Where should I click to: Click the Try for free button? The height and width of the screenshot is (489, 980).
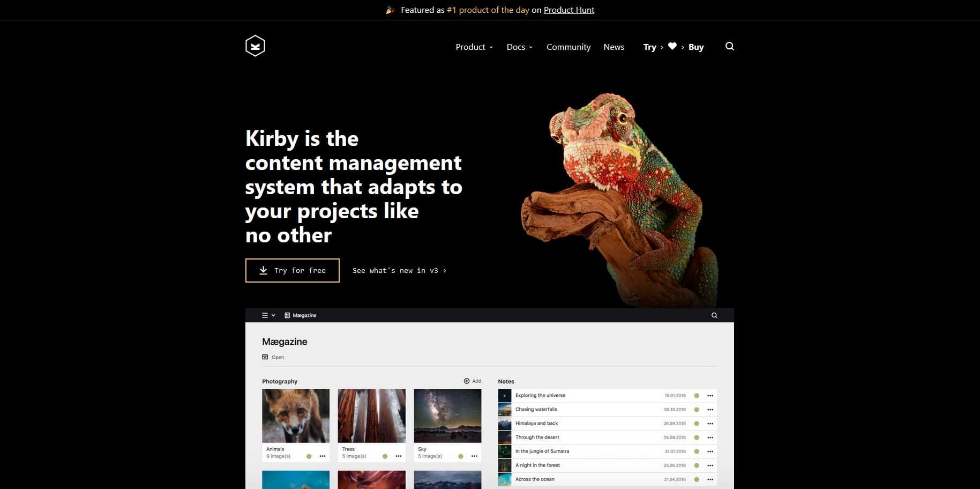(292, 270)
